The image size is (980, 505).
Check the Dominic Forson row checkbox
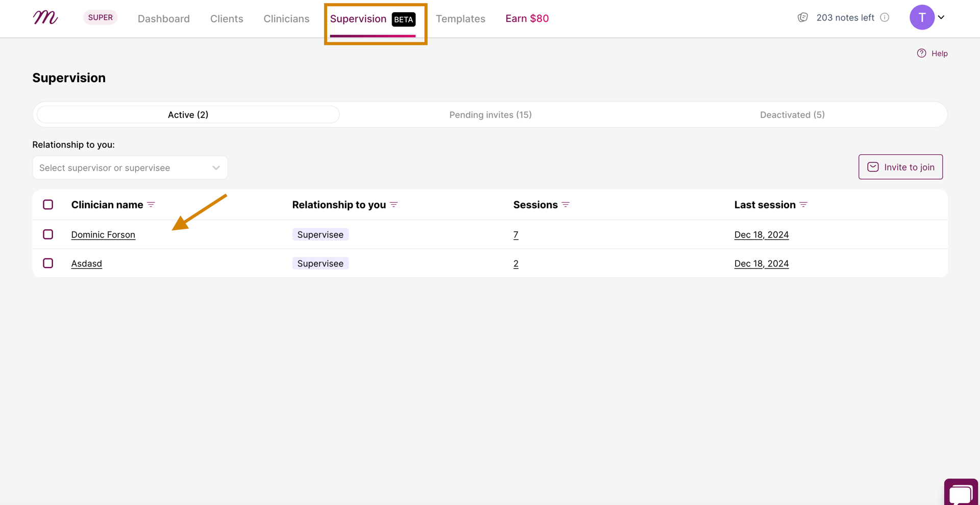(48, 234)
